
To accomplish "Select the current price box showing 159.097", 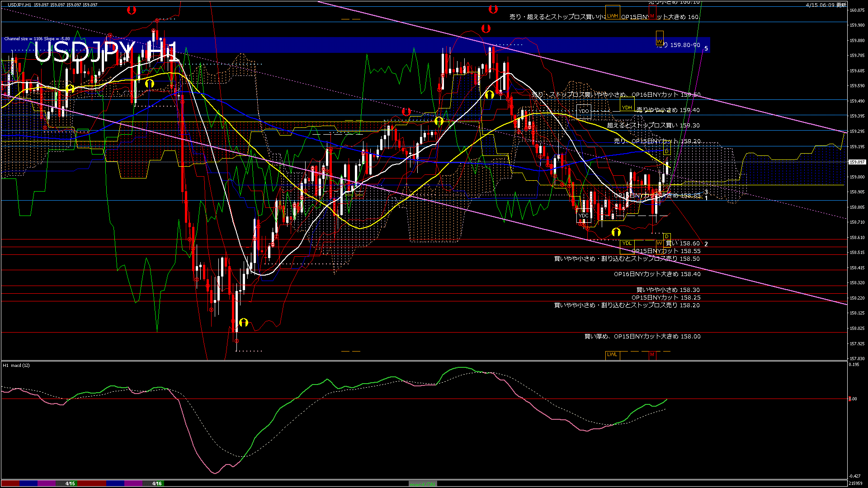I will point(857,161).
